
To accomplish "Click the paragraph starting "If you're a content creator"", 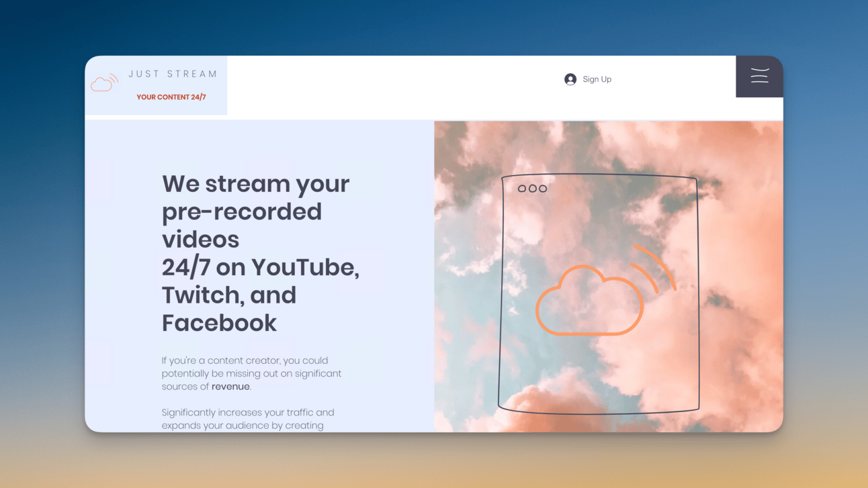I will pyautogui.click(x=251, y=374).
